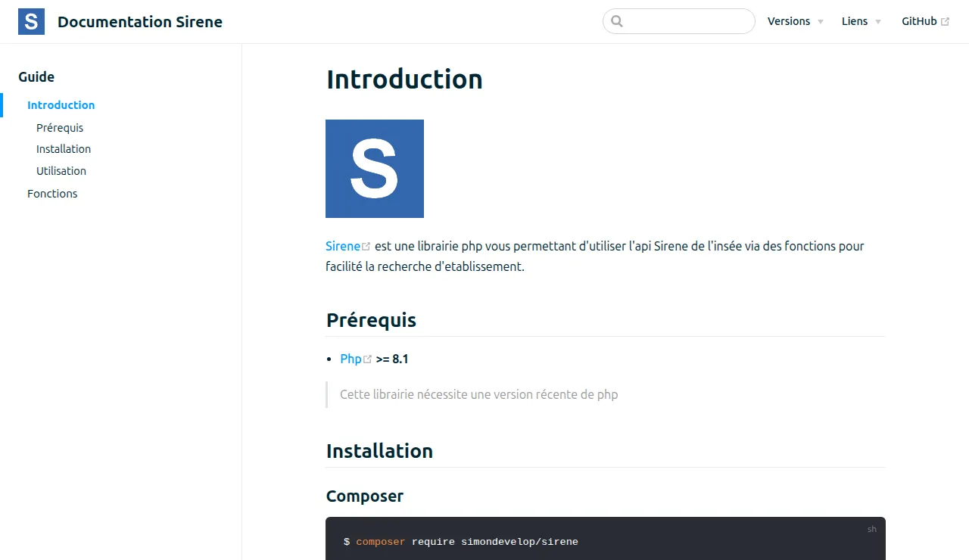Click the Guide sidebar heading
Screen dimensions: 969x560
(36, 76)
